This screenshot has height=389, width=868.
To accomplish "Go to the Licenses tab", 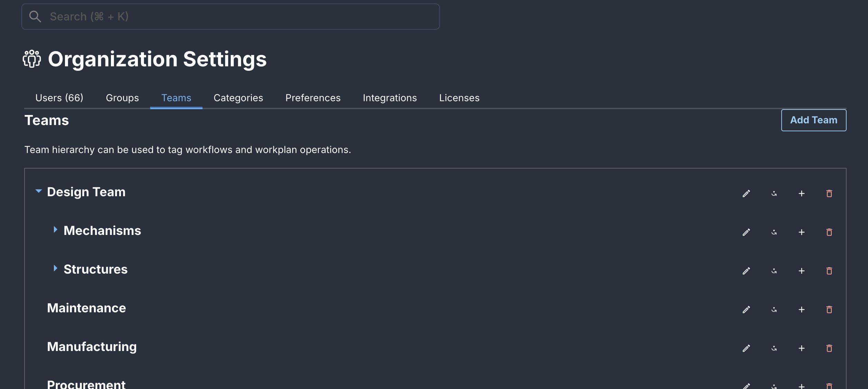I will (x=459, y=98).
